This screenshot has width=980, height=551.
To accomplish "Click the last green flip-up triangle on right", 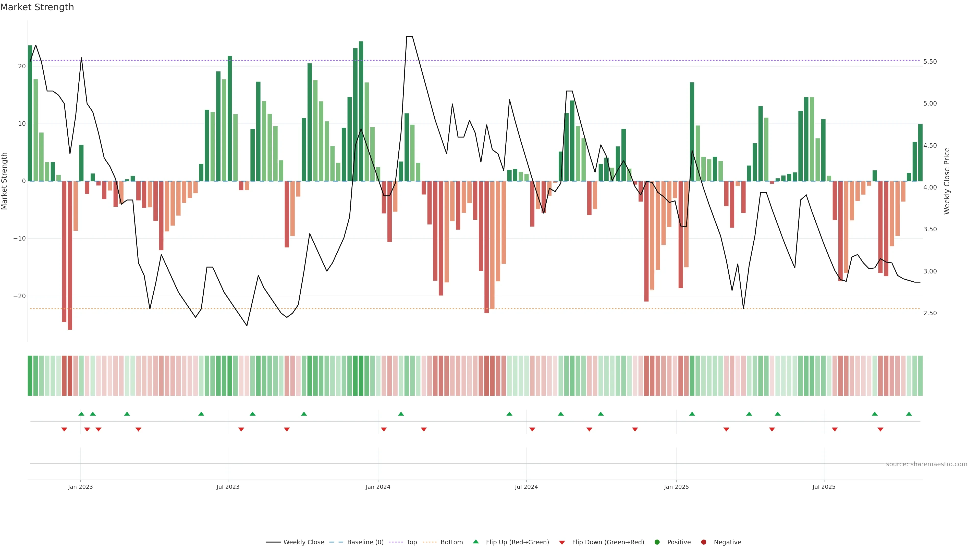I will 909,414.
